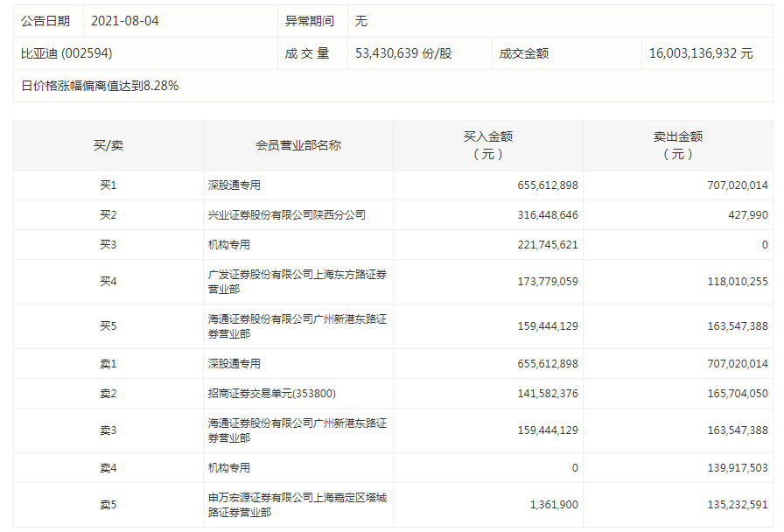Viewport: 784px width, 532px height.
Task: Click the 日价格涨幅偏离值达到8.28% note
Action: click(100, 86)
